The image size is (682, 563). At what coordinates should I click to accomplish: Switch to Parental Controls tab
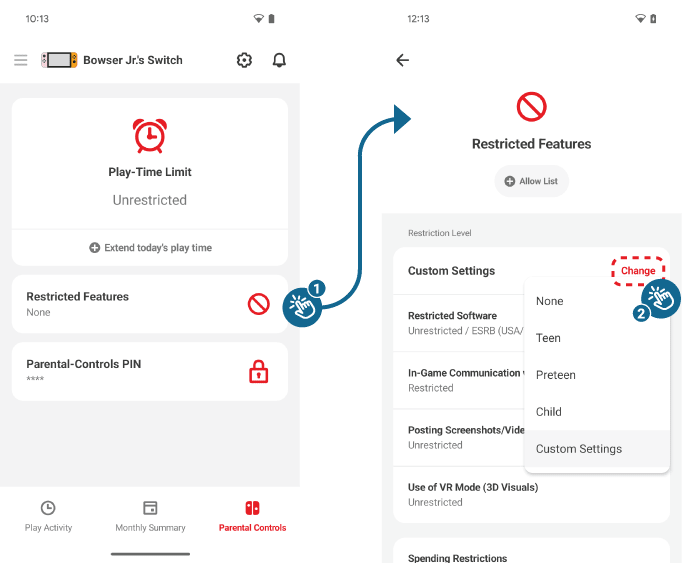(x=252, y=516)
